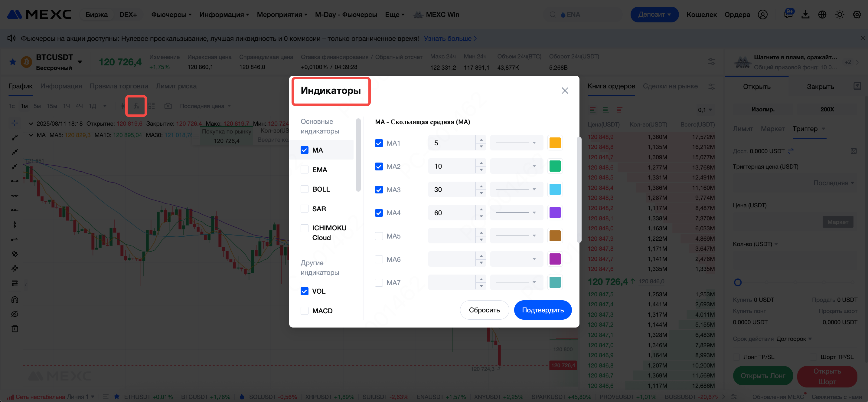The height and width of the screenshot is (402, 868).
Task: Switch to Сделки на рынке tab
Action: pos(670,86)
